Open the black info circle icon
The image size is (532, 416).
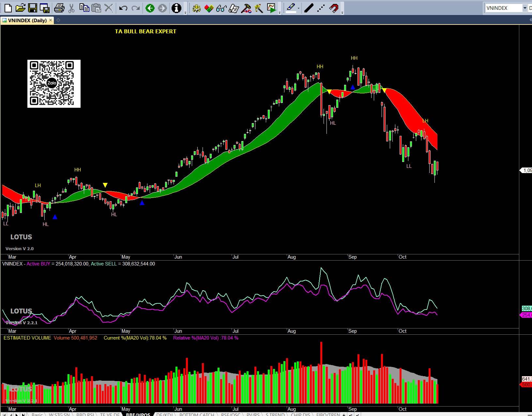point(176,8)
